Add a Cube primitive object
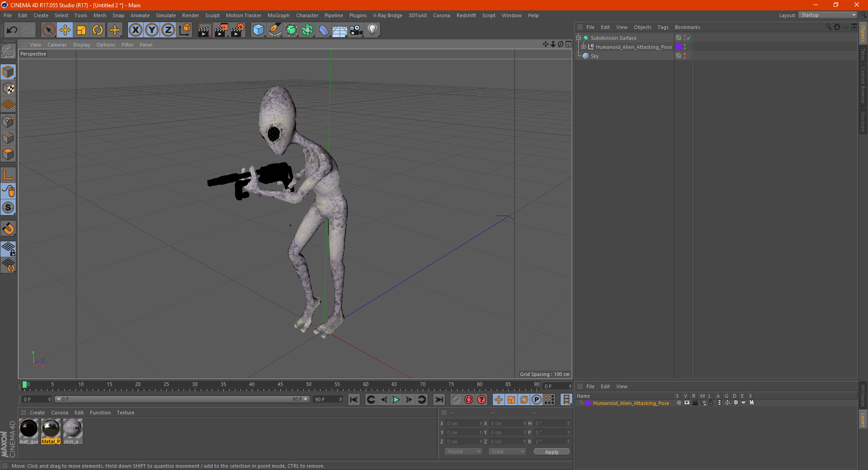868x470 pixels. pyautogui.click(x=258, y=30)
